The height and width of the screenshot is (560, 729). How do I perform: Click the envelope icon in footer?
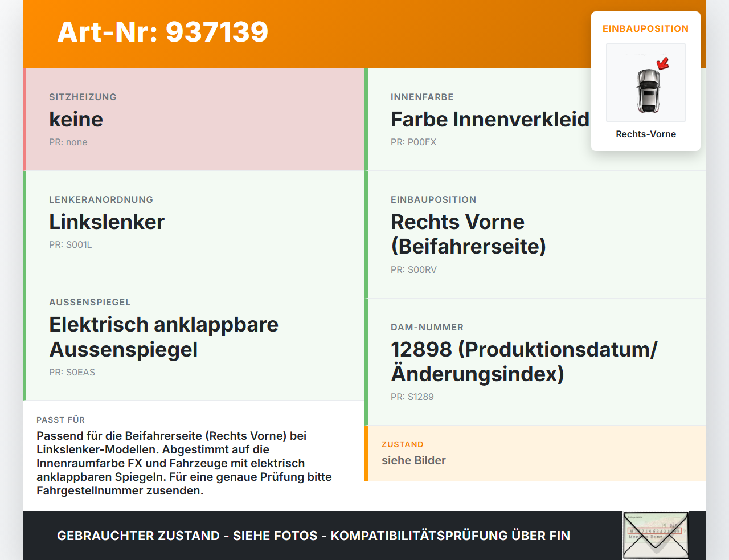coord(656,536)
